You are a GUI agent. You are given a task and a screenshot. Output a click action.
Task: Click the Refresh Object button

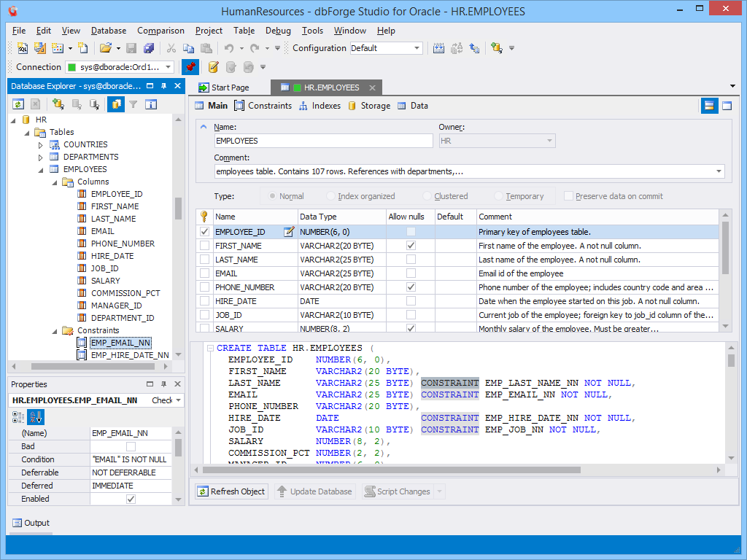tap(231, 491)
